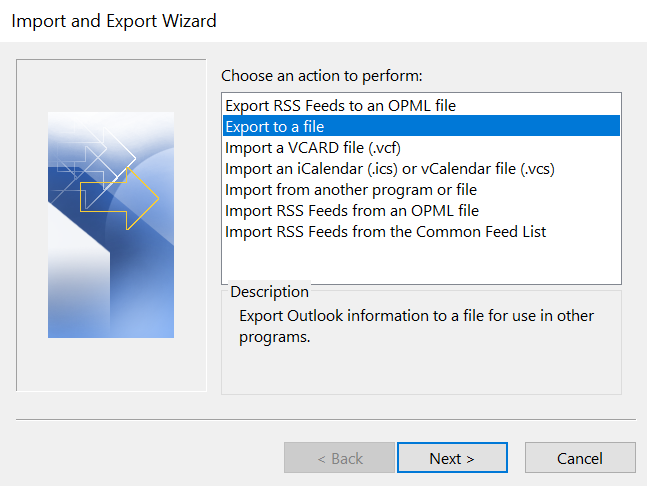This screenshot has width=647, height=486.
Task: Click the Description group box label
Action: (x=269, y=292)
